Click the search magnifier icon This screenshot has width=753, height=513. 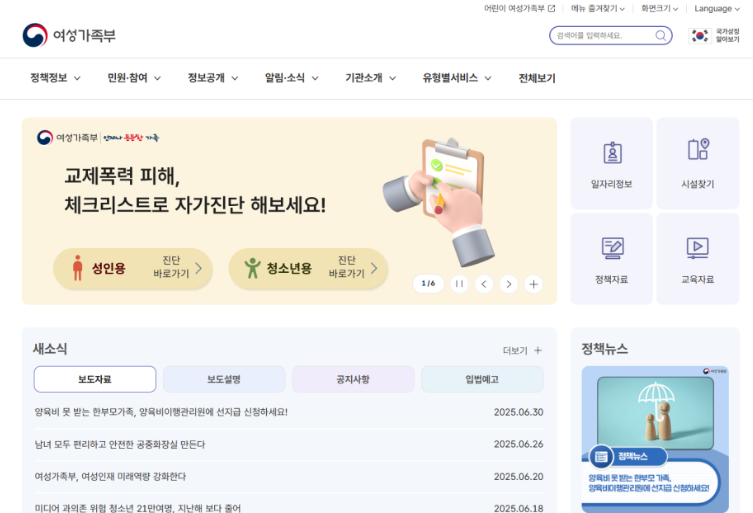click(x=661, y=36)
